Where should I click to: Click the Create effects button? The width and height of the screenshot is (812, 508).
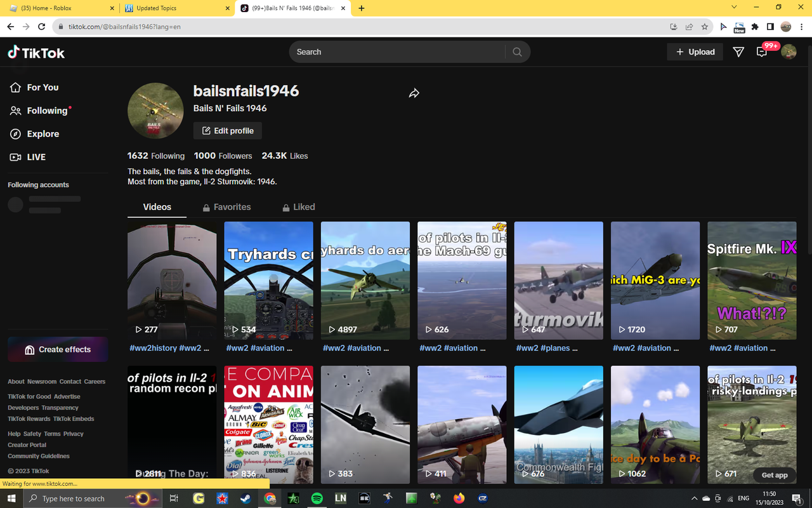pyautogui.click(x=58, y=349)
